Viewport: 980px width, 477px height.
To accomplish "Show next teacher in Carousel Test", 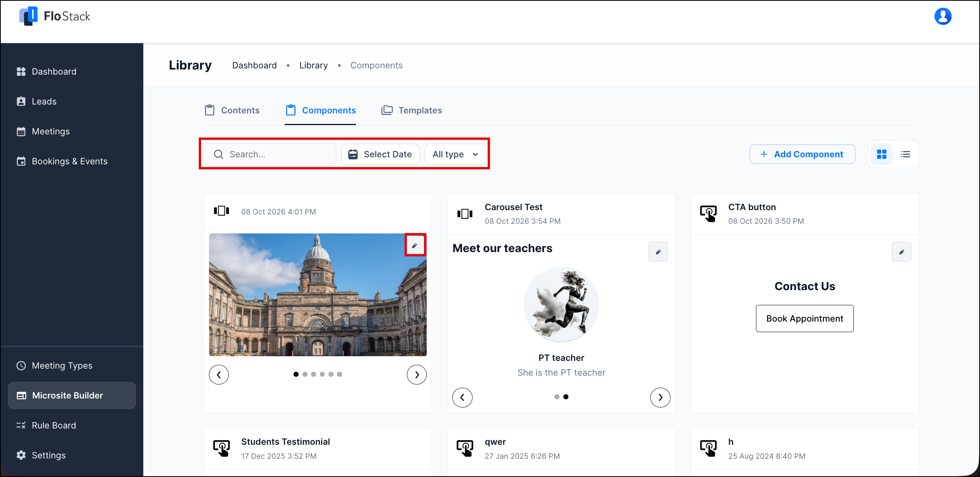I will [660, 397].
